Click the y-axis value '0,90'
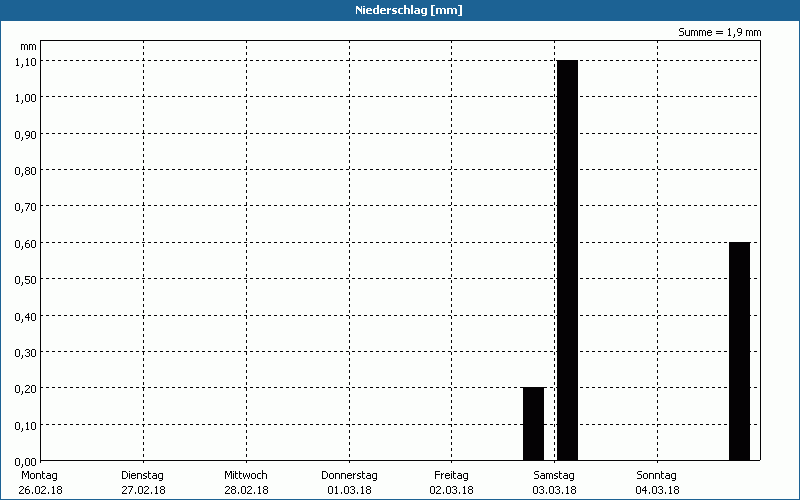The height and width of the screenshot is (500, 800). 26,134
